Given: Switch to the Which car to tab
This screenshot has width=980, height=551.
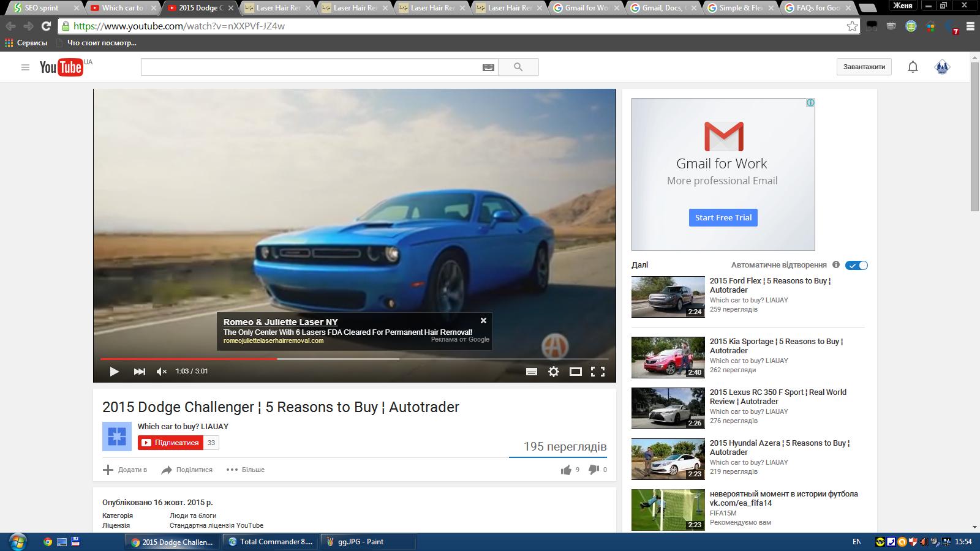Looking at the screenshot, I should pyautogui.click(x=121, y=8).
